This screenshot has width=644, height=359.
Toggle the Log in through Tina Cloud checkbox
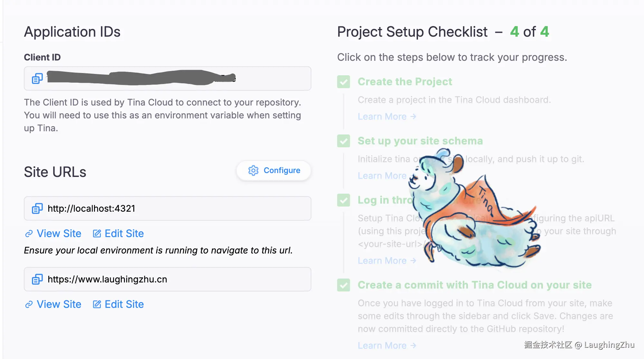(x=344, y=200)
